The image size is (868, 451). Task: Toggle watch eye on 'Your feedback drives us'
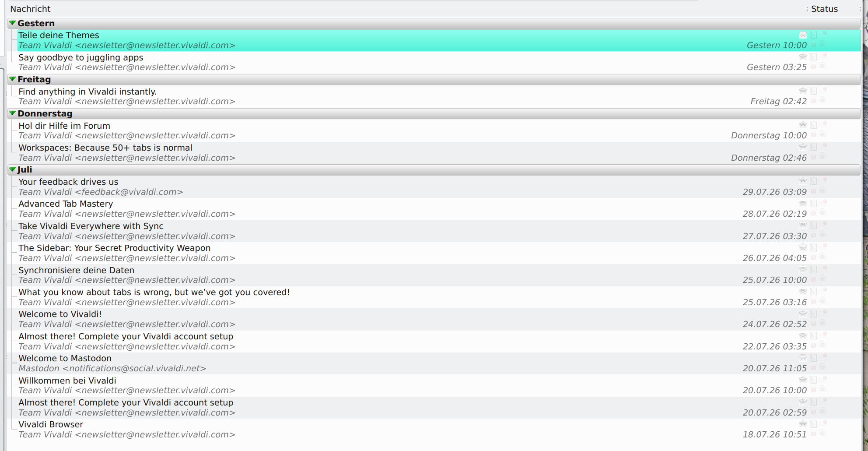pos(822,190)
